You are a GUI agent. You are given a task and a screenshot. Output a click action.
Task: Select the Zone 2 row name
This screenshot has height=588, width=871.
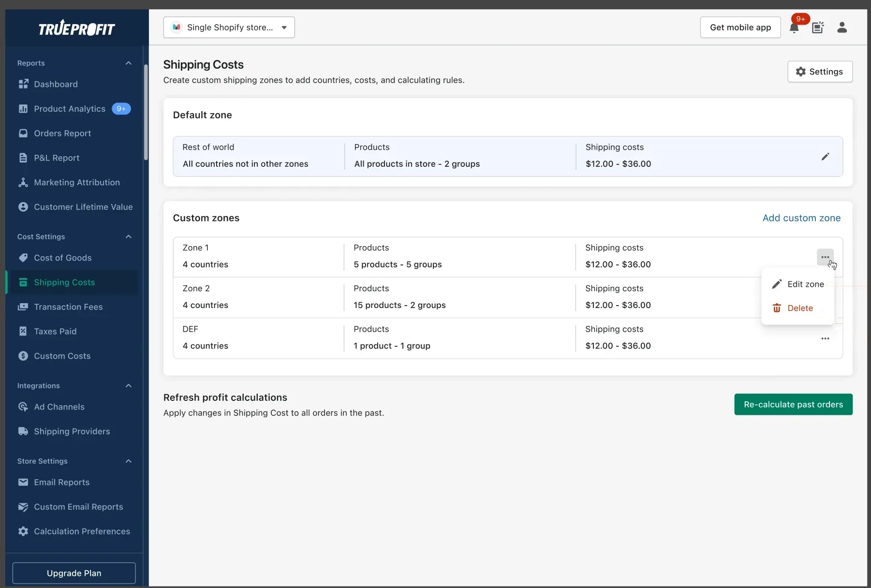196,288
